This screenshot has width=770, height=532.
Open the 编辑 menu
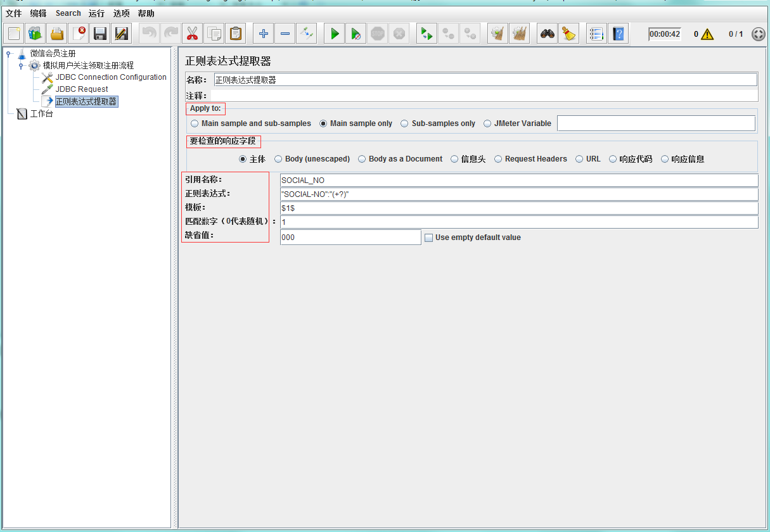[38, 13]
